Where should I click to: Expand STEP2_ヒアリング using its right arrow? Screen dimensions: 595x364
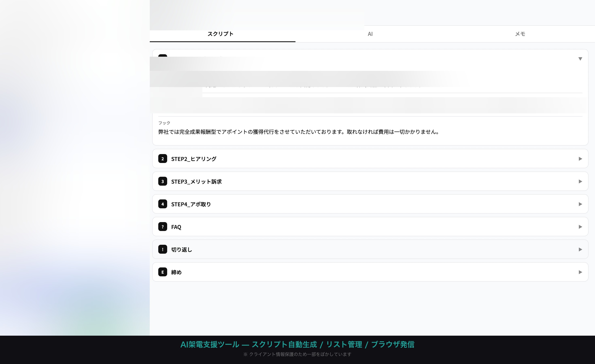pyautogui.click(x=580, y=159)
